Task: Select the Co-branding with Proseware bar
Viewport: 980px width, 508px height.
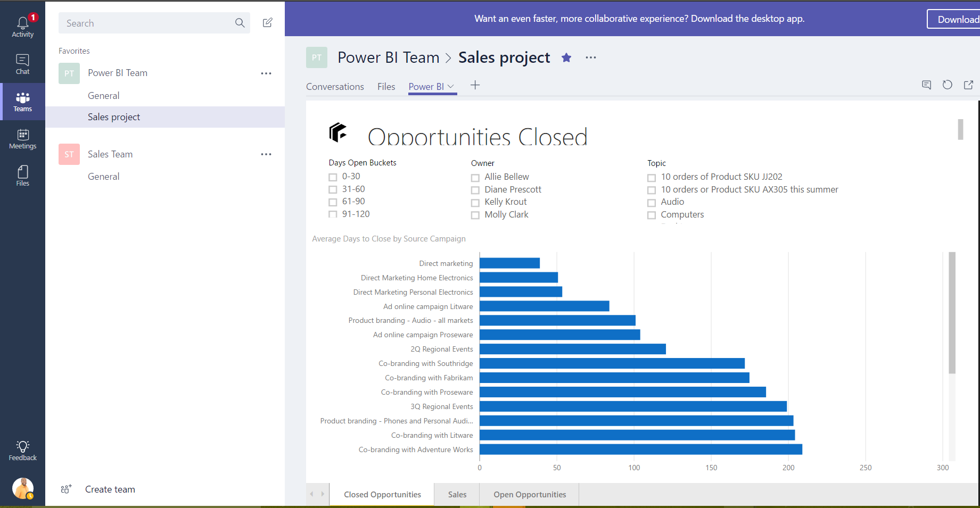Action: point(623,392)
